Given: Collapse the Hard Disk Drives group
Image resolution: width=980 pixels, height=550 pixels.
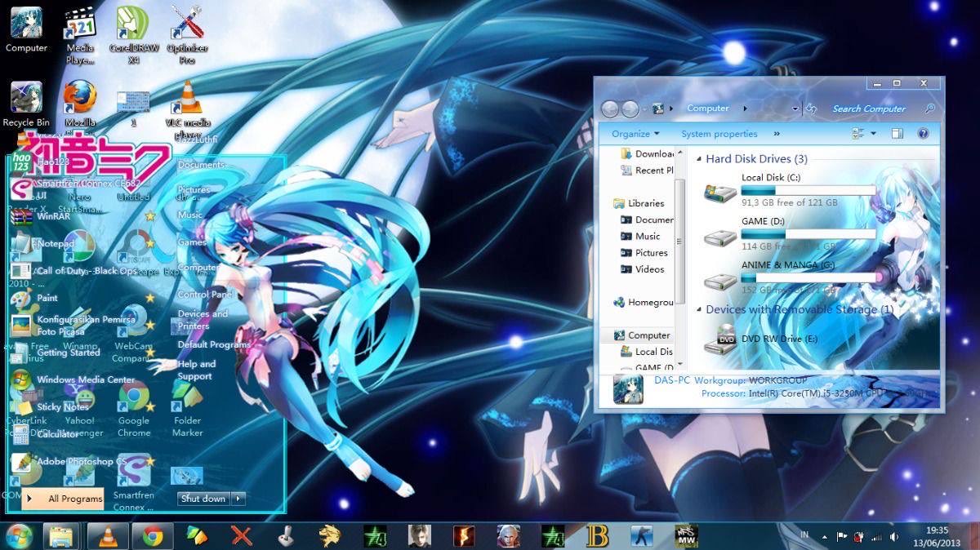Looking at the screenshot, I should click(x=699, y=159).
